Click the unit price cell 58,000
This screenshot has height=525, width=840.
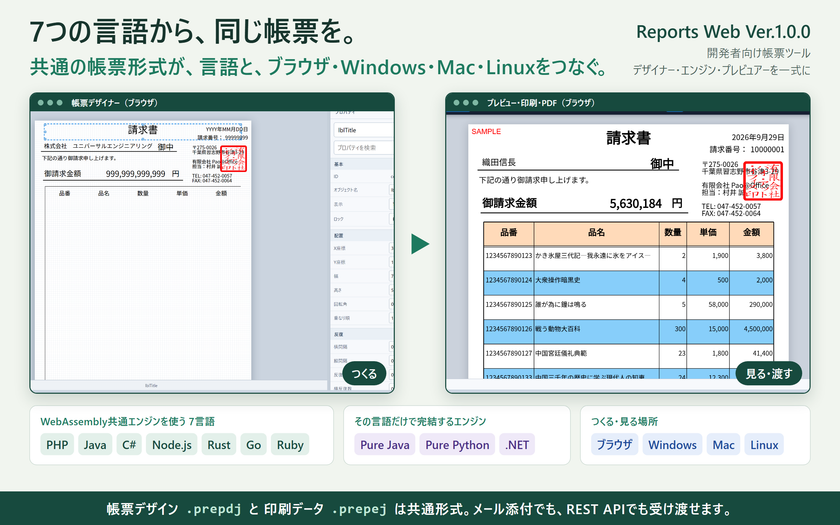click(708, 305)
